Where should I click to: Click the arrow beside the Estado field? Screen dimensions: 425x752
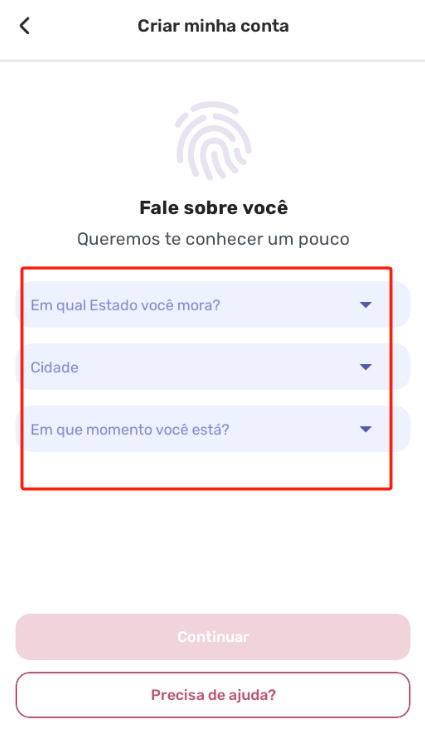(366, 305)
